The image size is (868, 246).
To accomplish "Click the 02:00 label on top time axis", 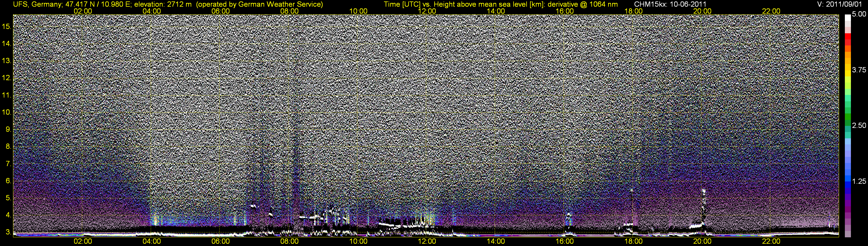I will point(82,11).
